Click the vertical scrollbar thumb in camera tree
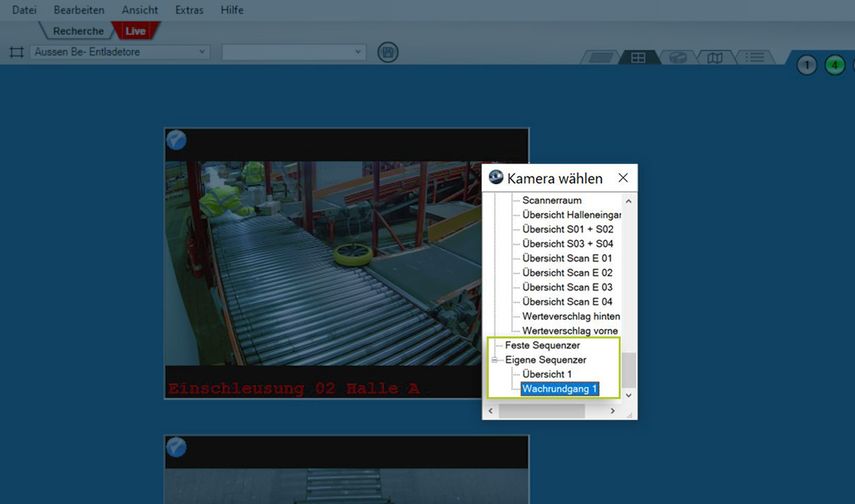Viewport: 855px width, 504px height. [x=628, y=370]
